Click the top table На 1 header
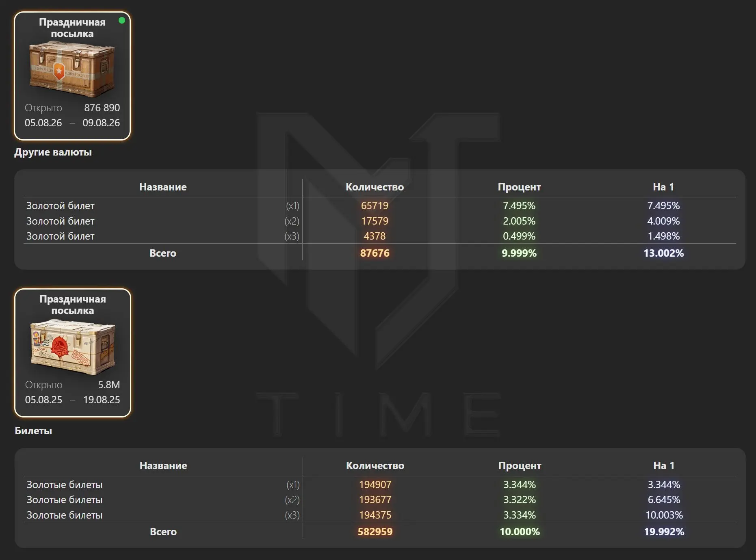Viewport: 756px width, 560px height. point(663,187)
